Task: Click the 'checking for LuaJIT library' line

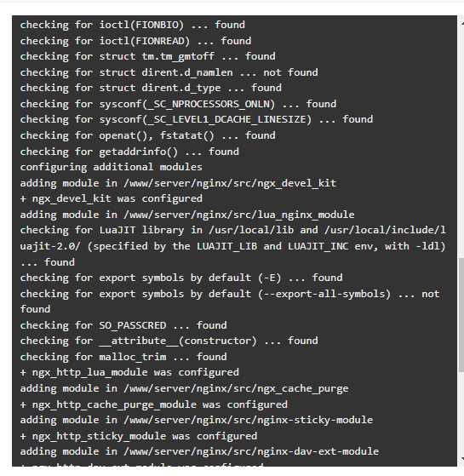Action: (232, 246)
